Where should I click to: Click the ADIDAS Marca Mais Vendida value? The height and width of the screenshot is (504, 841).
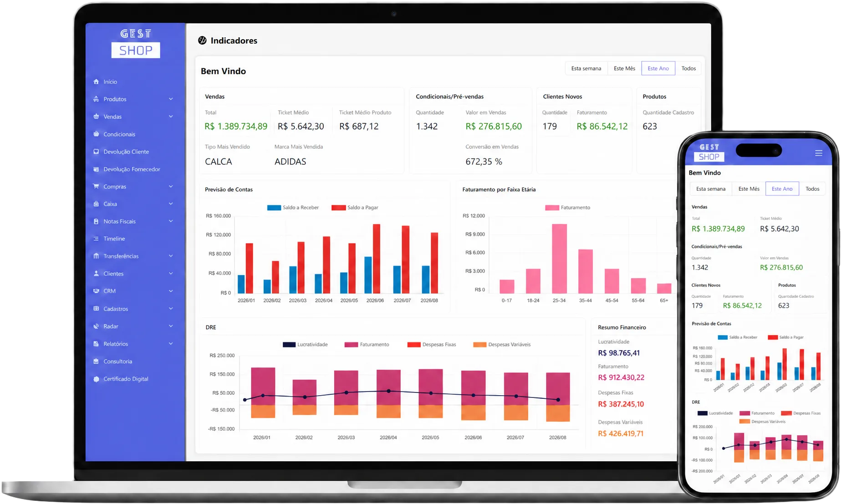point(290,162)
